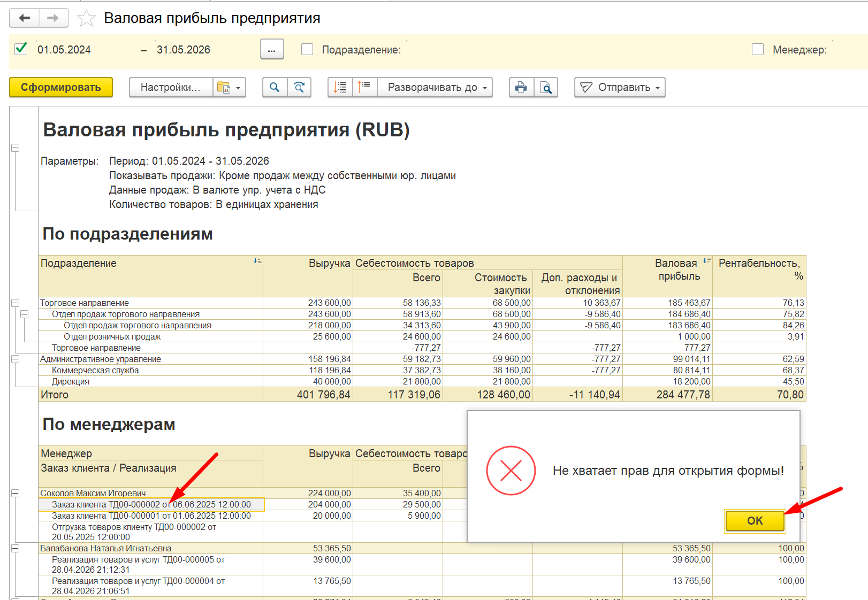Enable the Менеджер filter checkbox
The height and width of the screenshot is (600, 868).
pos(758,49)
